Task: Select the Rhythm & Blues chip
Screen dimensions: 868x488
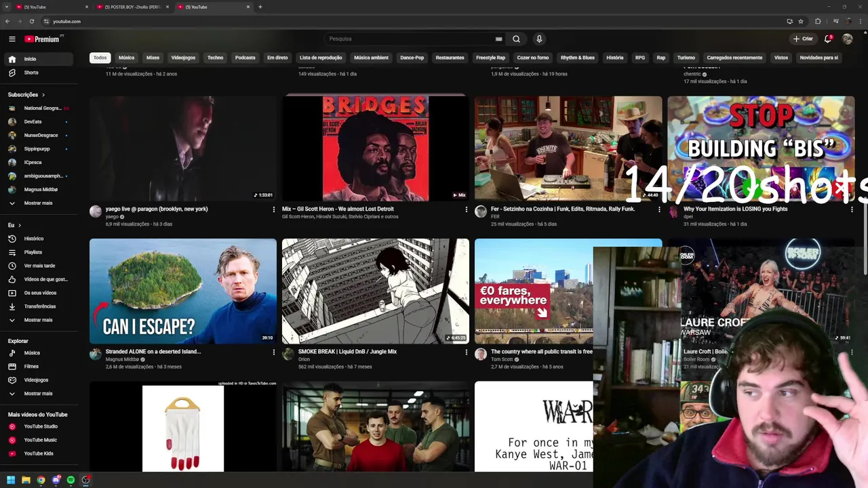Action: pos(578,58)
